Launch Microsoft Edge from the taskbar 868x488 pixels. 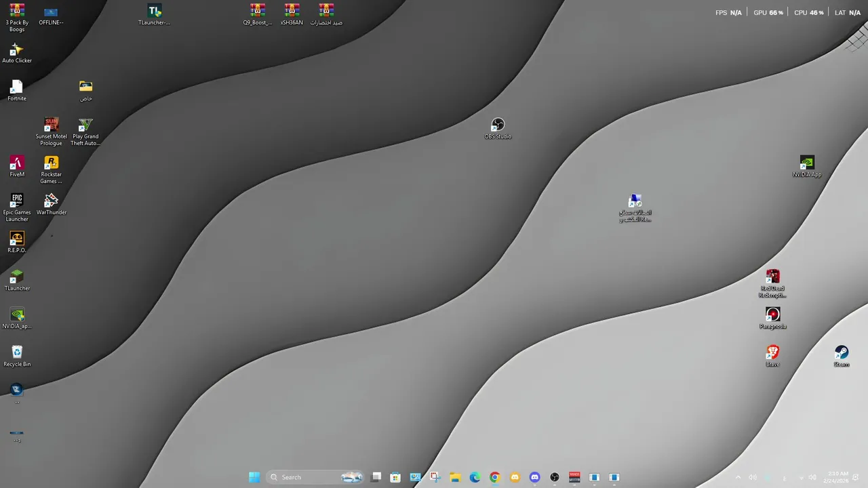(475, 477)
